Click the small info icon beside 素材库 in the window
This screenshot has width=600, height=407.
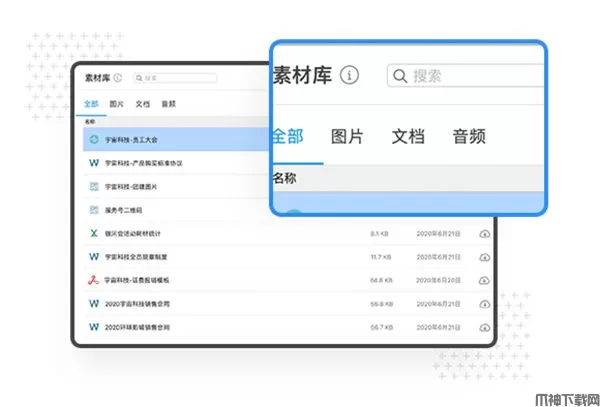tap(117, 78)
